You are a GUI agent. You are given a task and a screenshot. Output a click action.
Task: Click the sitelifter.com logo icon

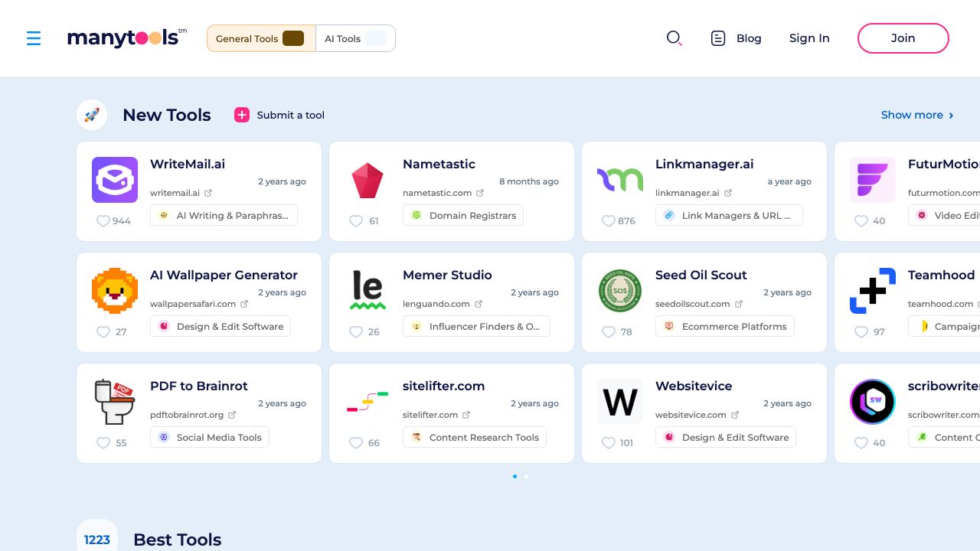point(367,402)
